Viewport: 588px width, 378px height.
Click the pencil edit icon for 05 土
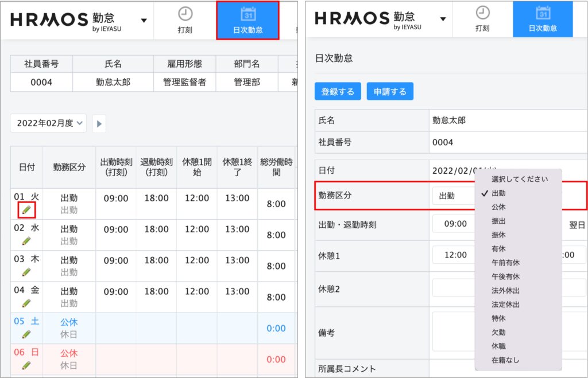[x=26, y=334]
